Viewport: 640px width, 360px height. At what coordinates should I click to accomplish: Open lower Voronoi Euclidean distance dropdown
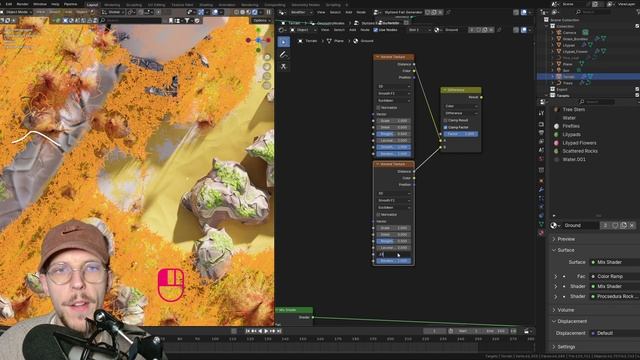393,207
